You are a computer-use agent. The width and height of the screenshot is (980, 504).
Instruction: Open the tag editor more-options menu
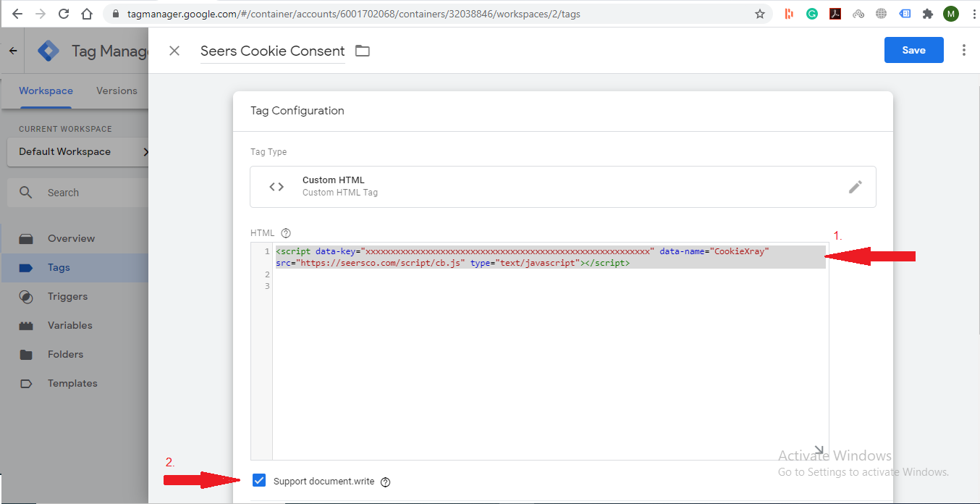963,50
